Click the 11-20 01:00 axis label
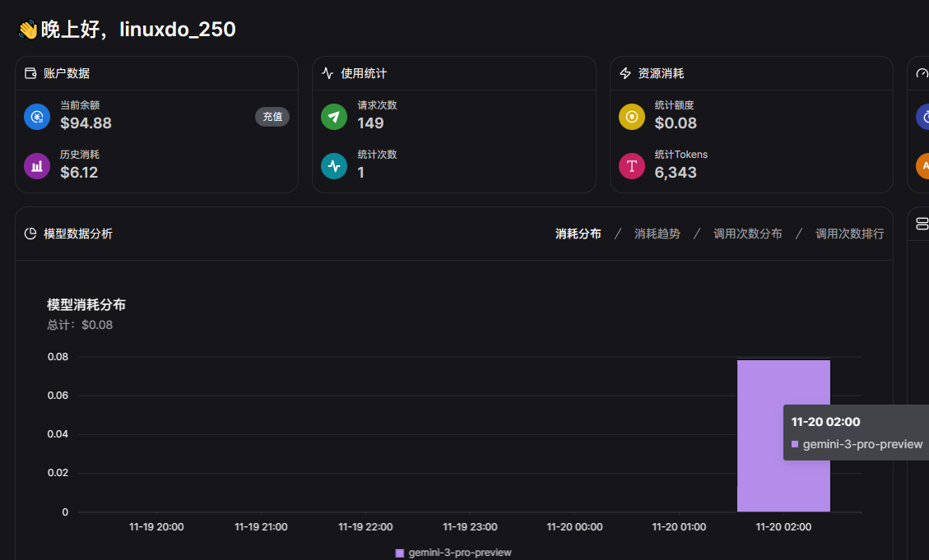The width and height of the screenshot is (929, 560). [679, 527]
